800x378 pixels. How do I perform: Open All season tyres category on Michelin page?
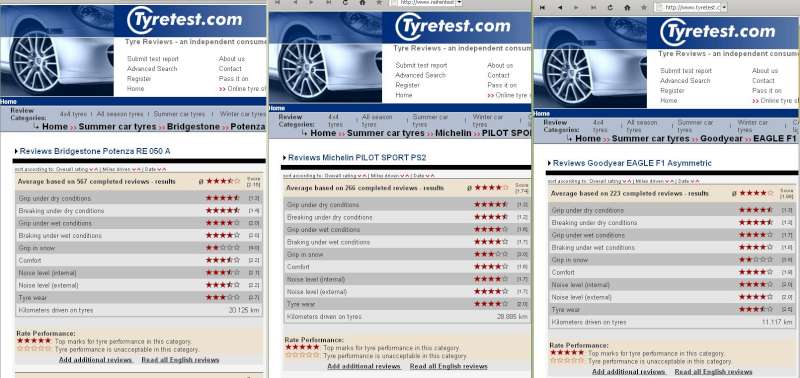point(377,120)
